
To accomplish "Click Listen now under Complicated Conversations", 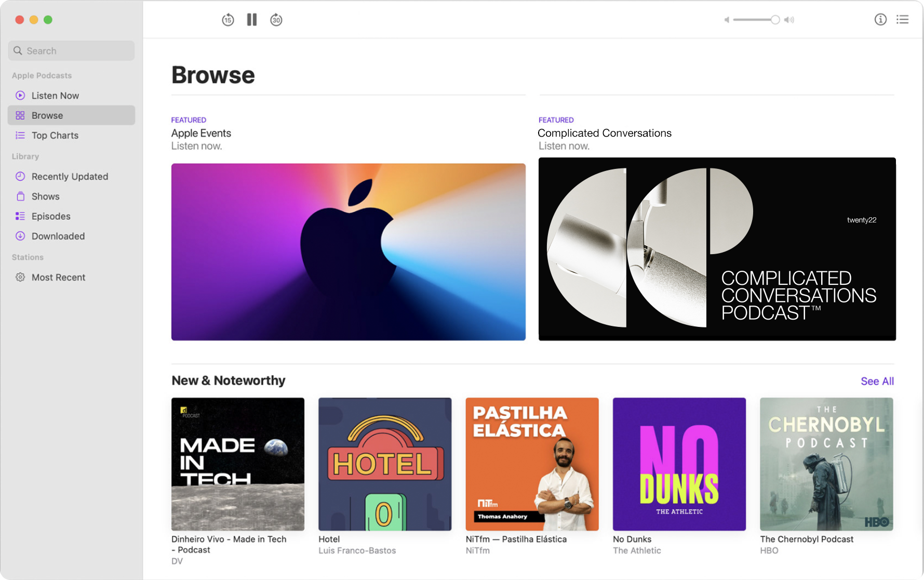I will [564, 146].
